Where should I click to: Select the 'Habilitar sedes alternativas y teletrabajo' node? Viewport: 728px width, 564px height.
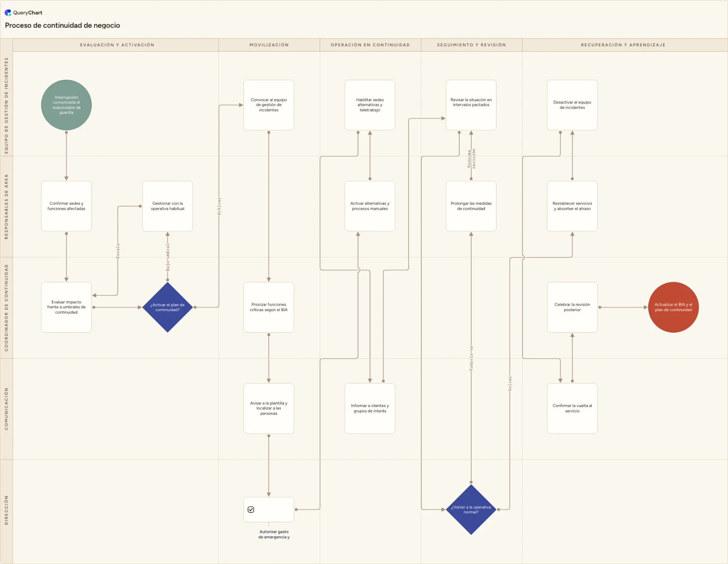click(370, 105)
